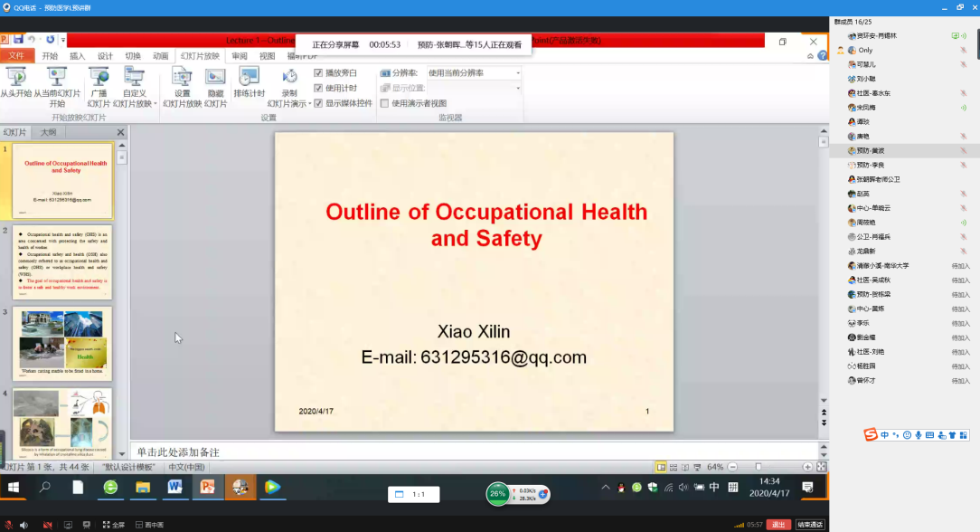Expand the resolution (分辨率) dropdown
980x532 pixels.
click(518, 72)
